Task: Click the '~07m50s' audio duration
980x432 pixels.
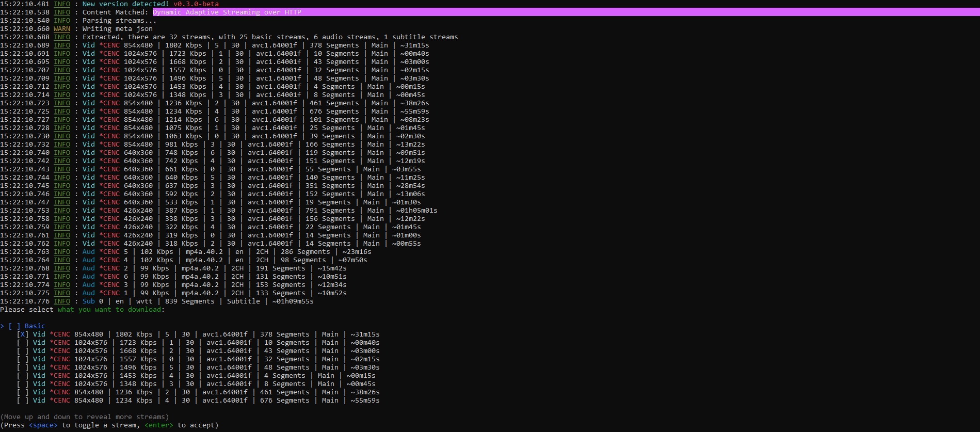Action: [x=353, y=260]
